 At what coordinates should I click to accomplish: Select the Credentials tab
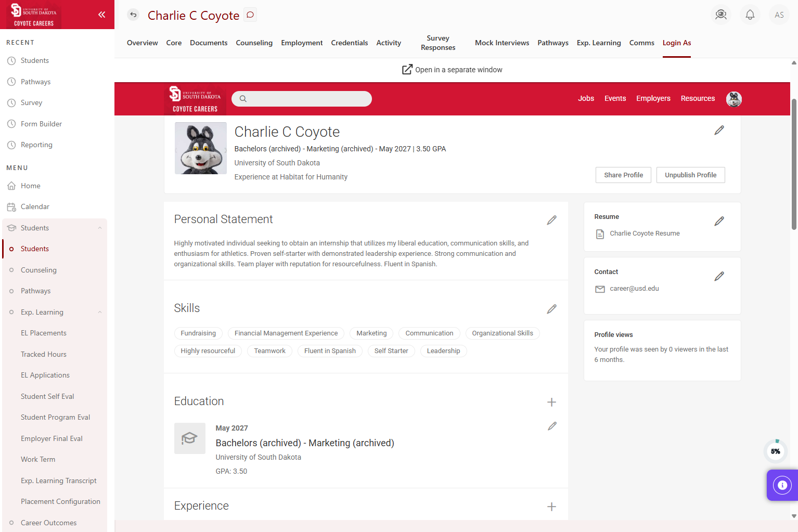pyautogui.click(x=350, y=43)
